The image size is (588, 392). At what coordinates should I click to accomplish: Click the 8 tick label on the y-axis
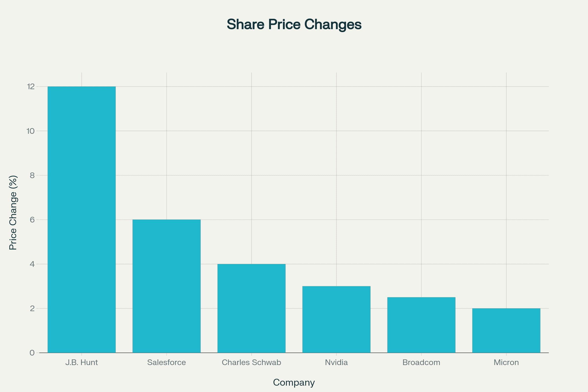32,175
